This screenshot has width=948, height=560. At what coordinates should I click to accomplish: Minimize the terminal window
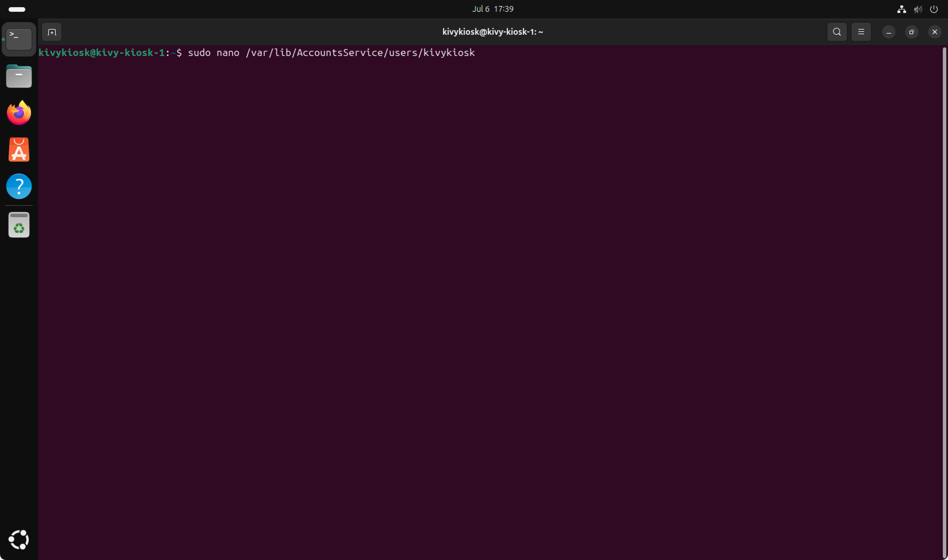click(888, 32)
